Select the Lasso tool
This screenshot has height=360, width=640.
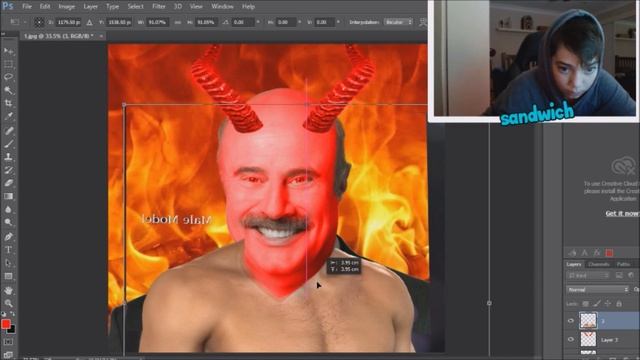[x=8, y=77]
